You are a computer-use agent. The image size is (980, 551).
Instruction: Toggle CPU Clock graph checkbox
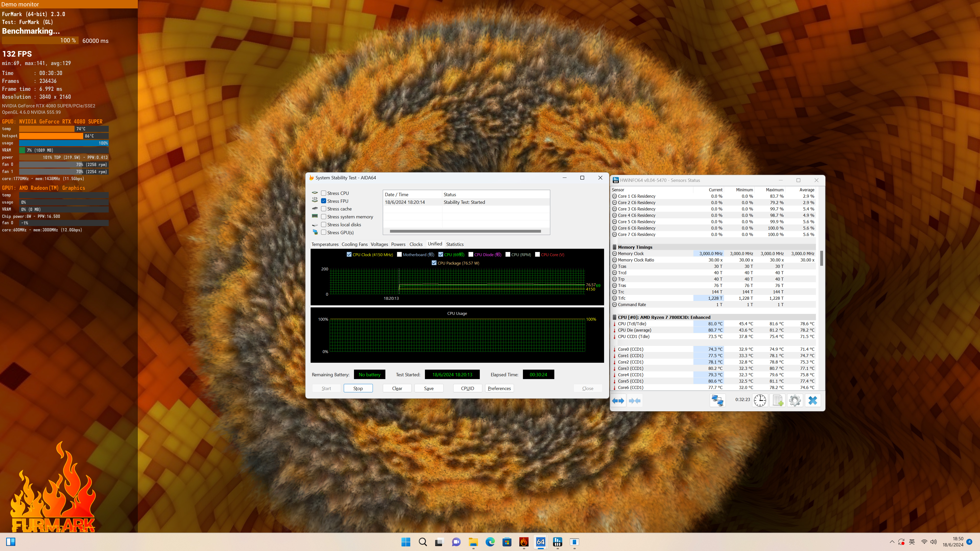349,254
